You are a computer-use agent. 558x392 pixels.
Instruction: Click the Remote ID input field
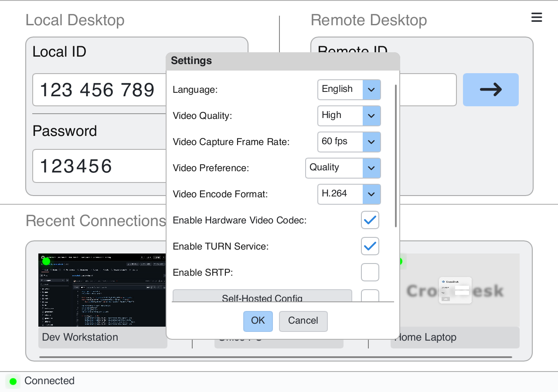pyautogui.click(x=428, y=90)
